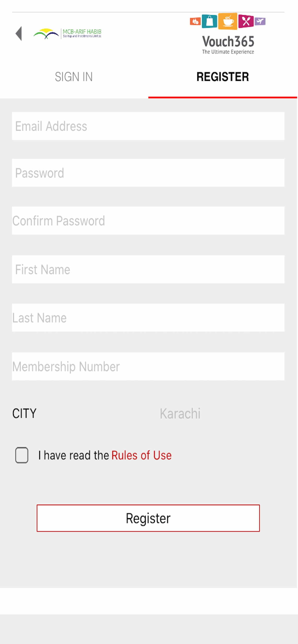Focus the Email Address field

pos(148,126)
